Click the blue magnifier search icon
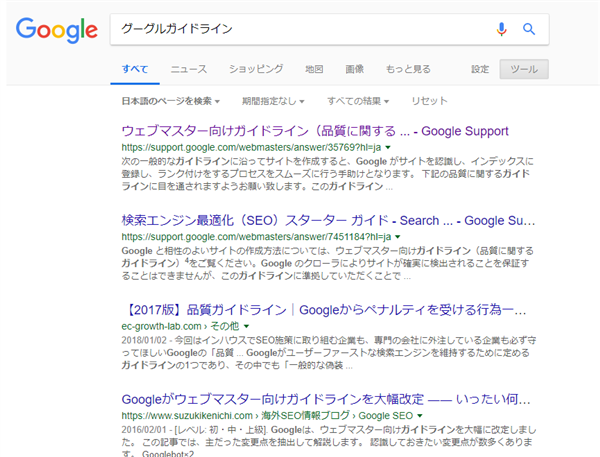 (529, 29)
